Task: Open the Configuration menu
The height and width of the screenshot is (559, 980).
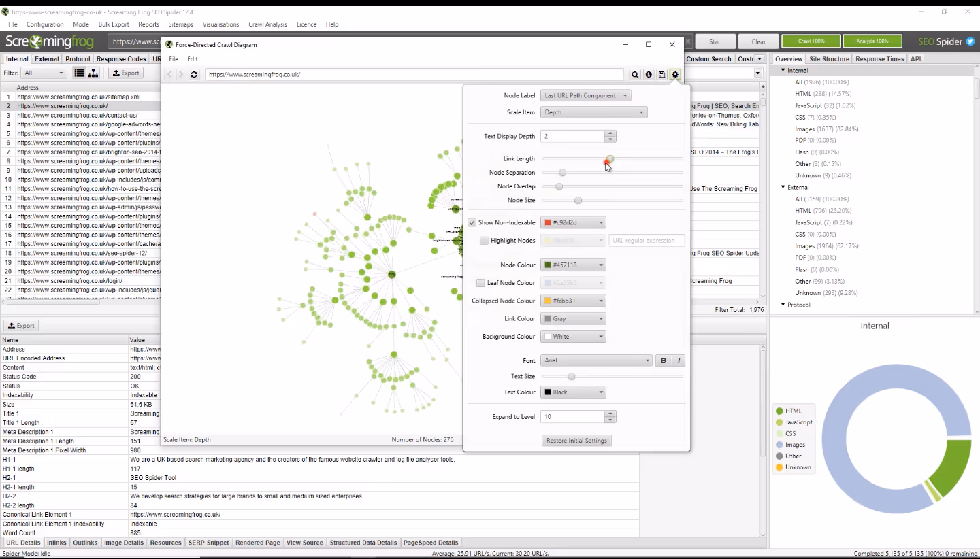Action: 45,24
